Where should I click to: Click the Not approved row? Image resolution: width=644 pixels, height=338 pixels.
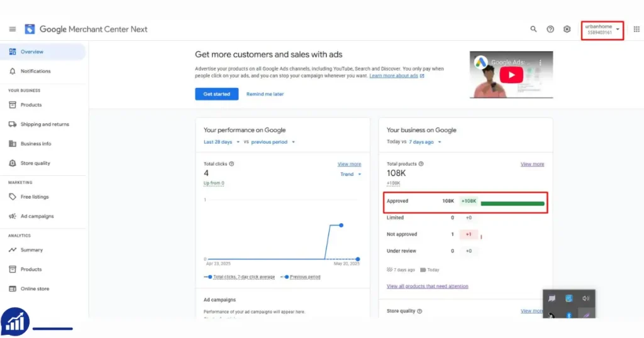point(465,234)
